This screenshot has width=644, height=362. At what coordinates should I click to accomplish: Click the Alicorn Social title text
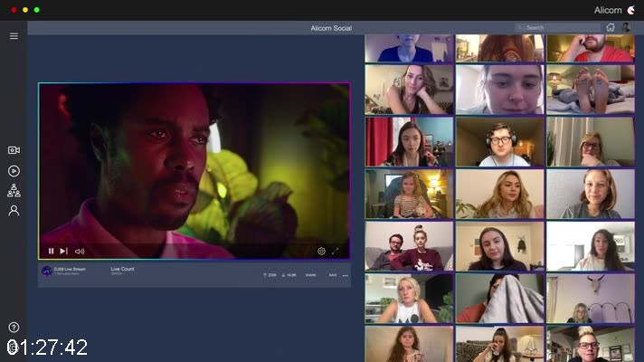click(x=331, y=28)
